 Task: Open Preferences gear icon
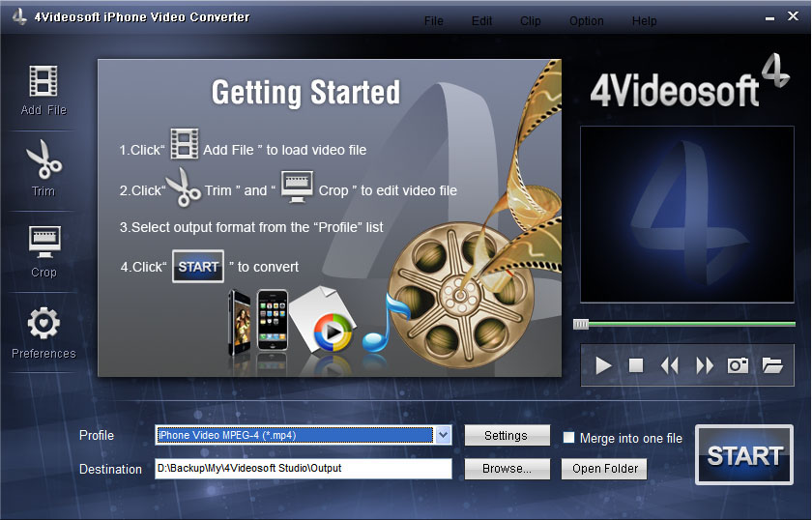[43, 323]
